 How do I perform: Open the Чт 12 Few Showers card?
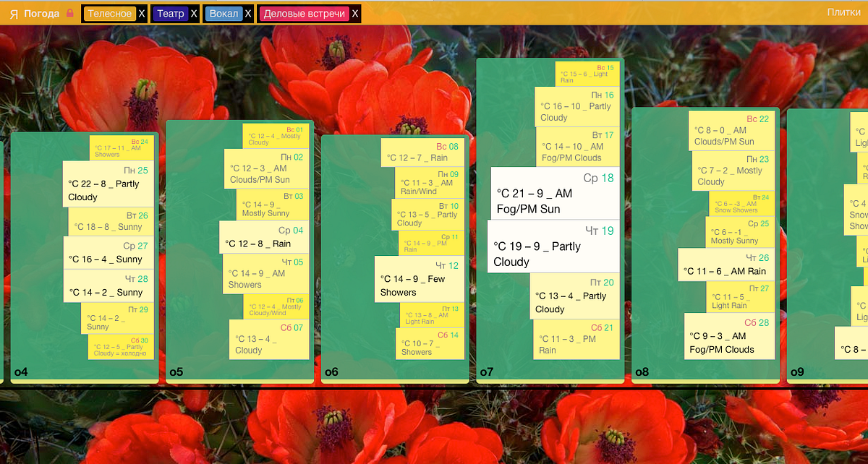pyautogui.click(x=420, y=279)
